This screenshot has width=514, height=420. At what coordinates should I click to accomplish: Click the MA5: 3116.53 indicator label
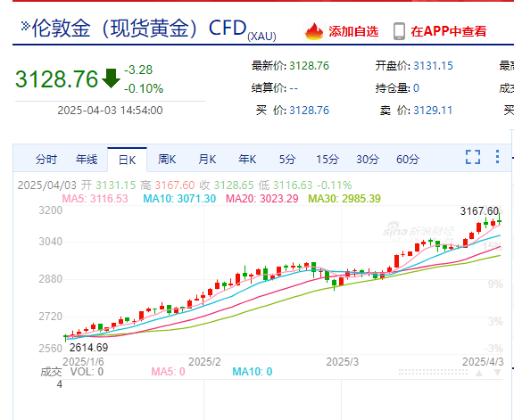95,199
